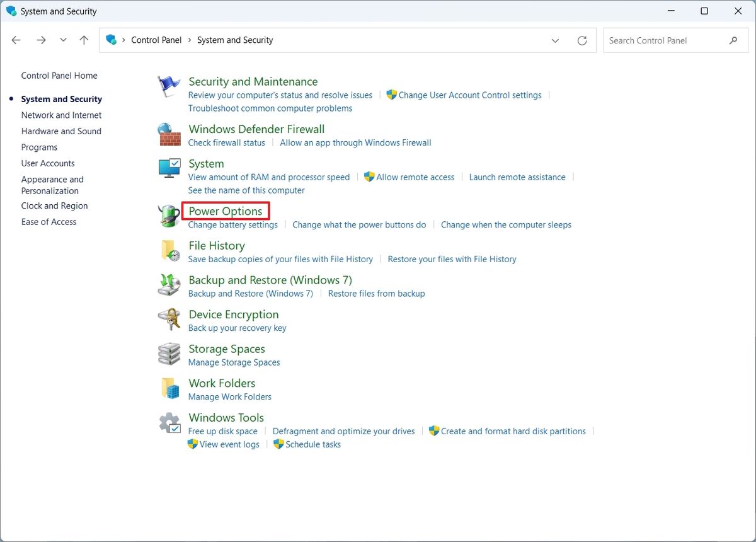Click Change what the power buttons do
756x542 pixels.
tap(359, 224)
